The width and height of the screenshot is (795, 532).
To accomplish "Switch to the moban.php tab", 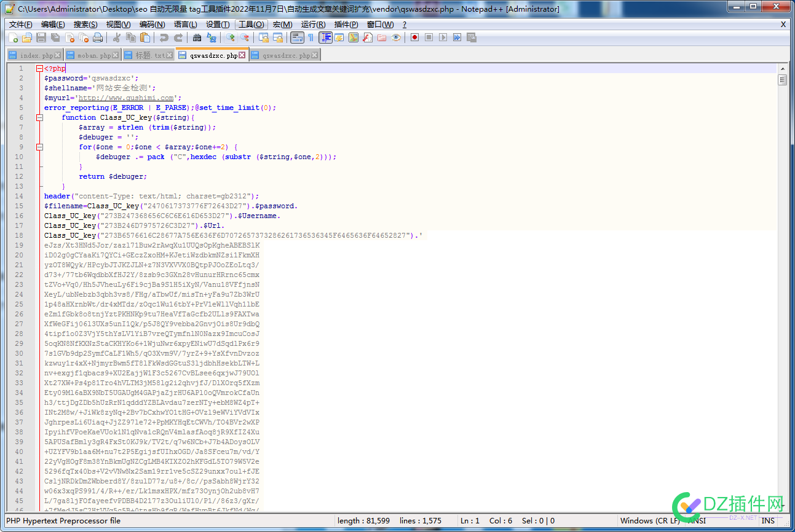I will tap(93, 55).
